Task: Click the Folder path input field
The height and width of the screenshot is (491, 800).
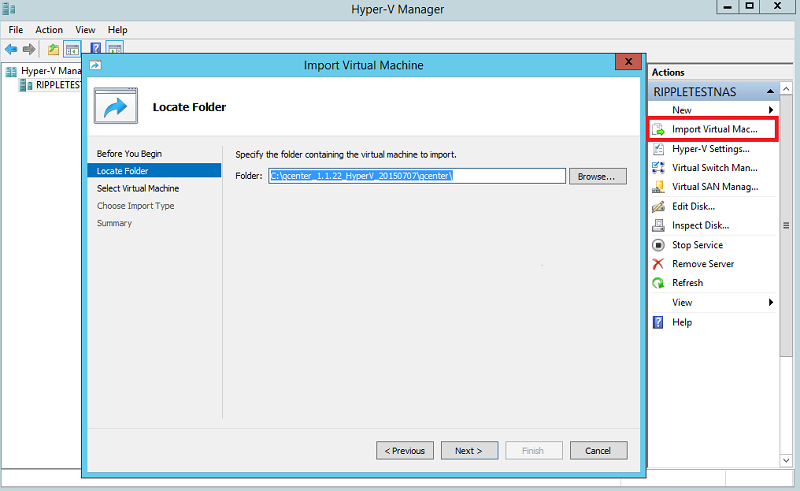Action: click(417, 176)
